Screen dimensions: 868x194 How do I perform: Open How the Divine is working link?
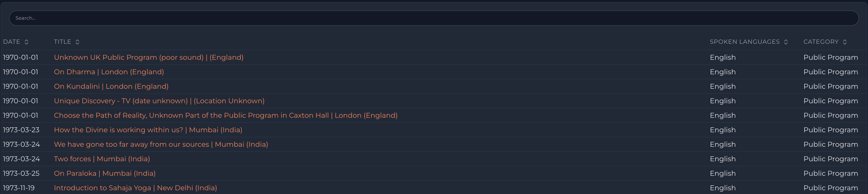pyautogui.click(x=148, y=130)
